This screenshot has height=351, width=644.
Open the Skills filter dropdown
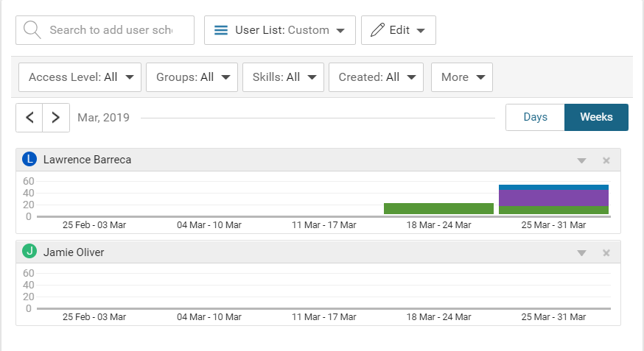(283, 77)
